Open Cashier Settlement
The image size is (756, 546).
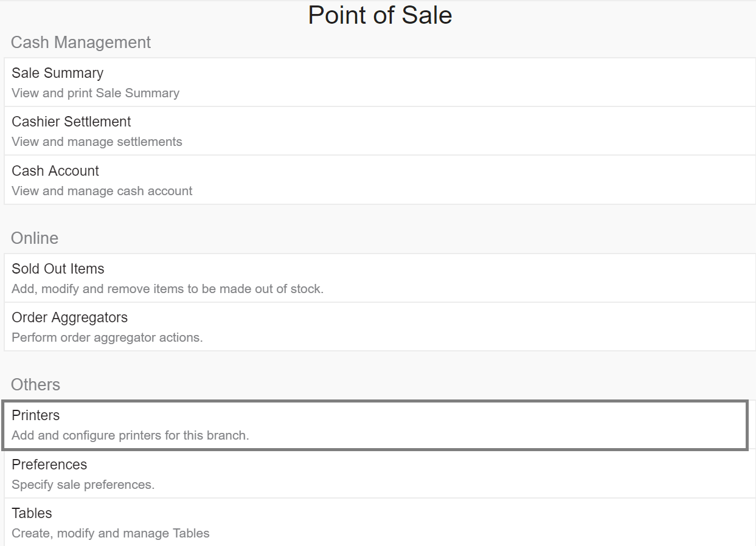380,131
